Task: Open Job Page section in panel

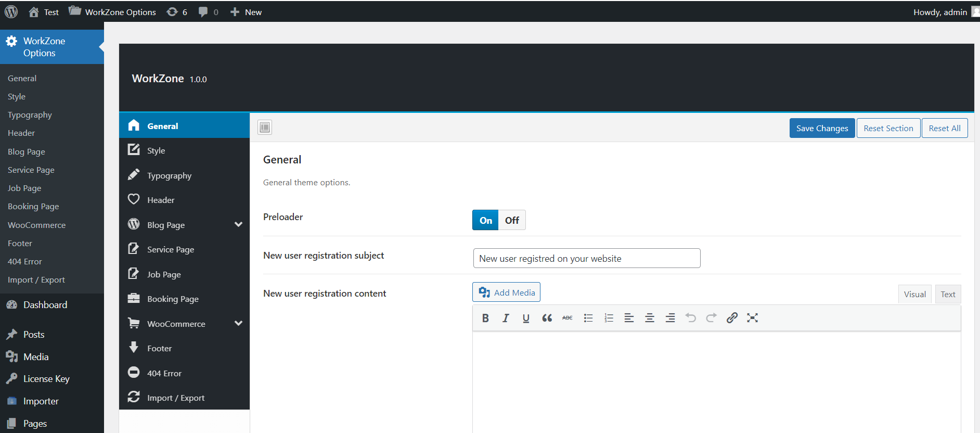Action: tap(184, 274)
